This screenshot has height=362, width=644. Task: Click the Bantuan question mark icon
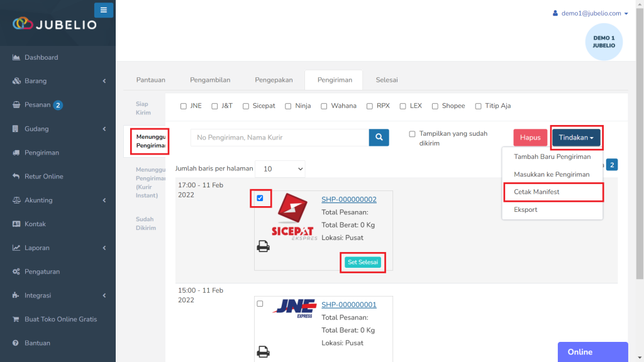[16, 343]
